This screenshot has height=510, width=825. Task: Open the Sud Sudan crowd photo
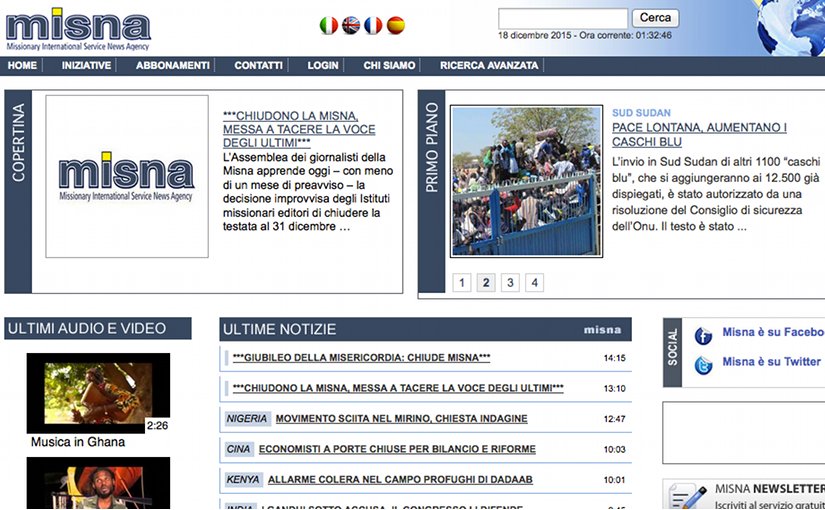[527, 181]
